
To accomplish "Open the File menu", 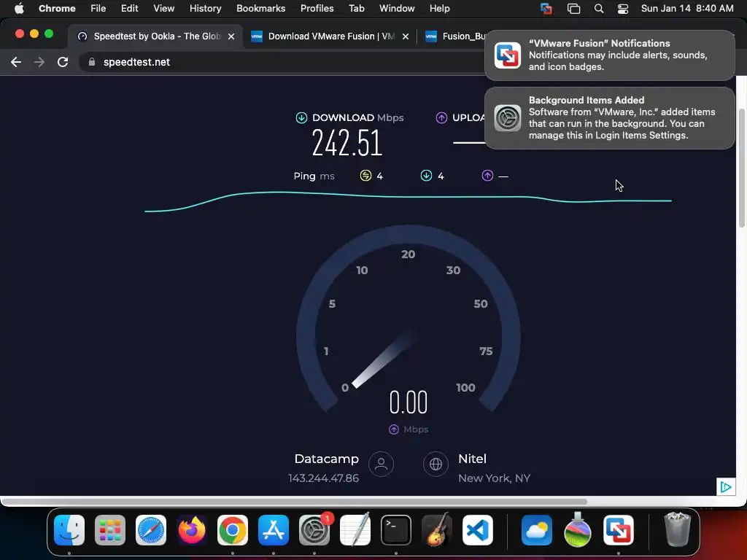I will (98, 9).
